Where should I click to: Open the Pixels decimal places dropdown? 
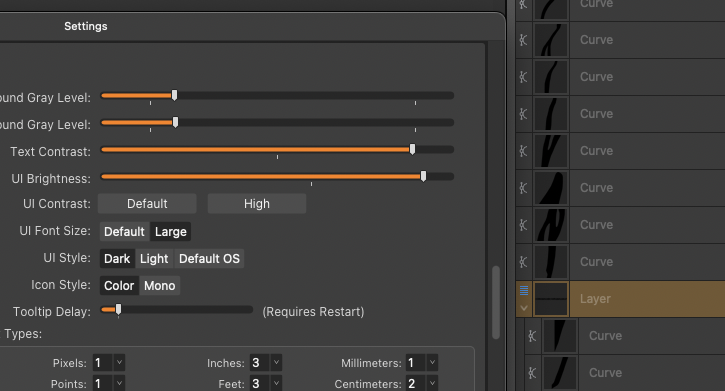tap(119, 363)
